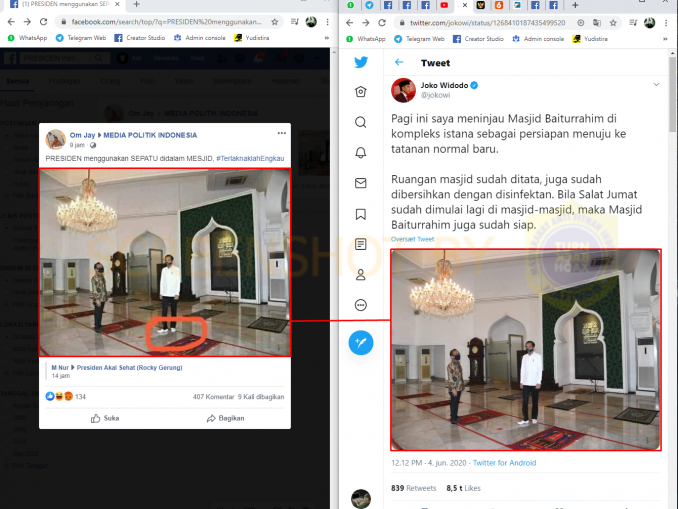This screenshot has height=509, width=678.
Task: Open Presiden Akal Sehat (Rocky Gerung) group link
Action: click(129, 368)
